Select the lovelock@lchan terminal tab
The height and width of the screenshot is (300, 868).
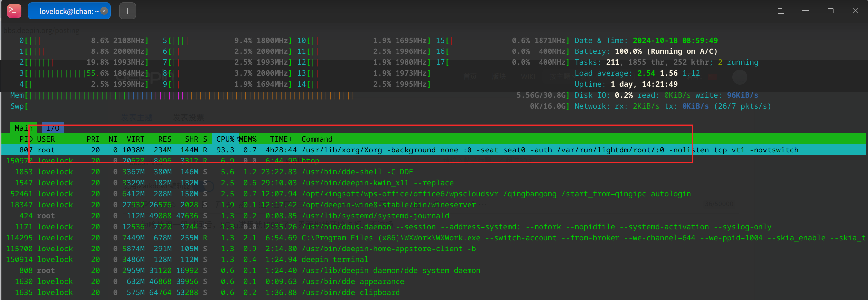tap(69, 11)
